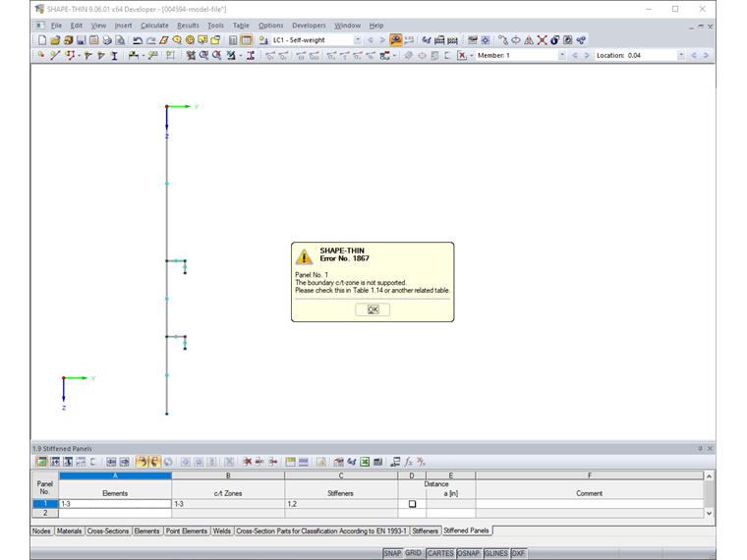The image size is (747, 560).
Task: Redo action with the curved arrow icon
Action: tap(150, 40)
